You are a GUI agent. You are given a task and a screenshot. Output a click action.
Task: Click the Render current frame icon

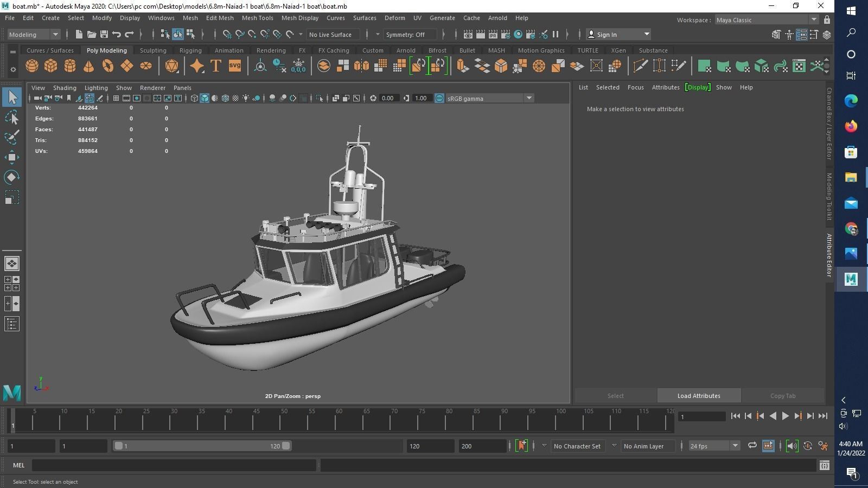coord(481,34)
